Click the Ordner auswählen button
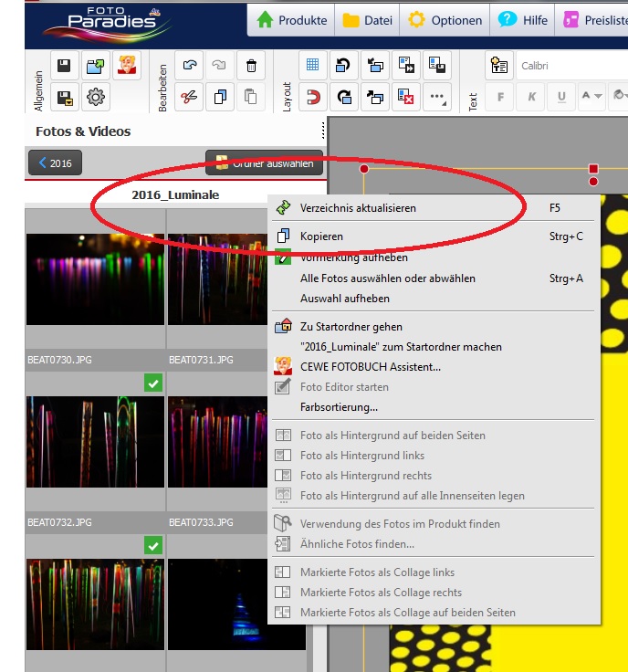This screenshot has height=672, width=628. tap(264, 164)
